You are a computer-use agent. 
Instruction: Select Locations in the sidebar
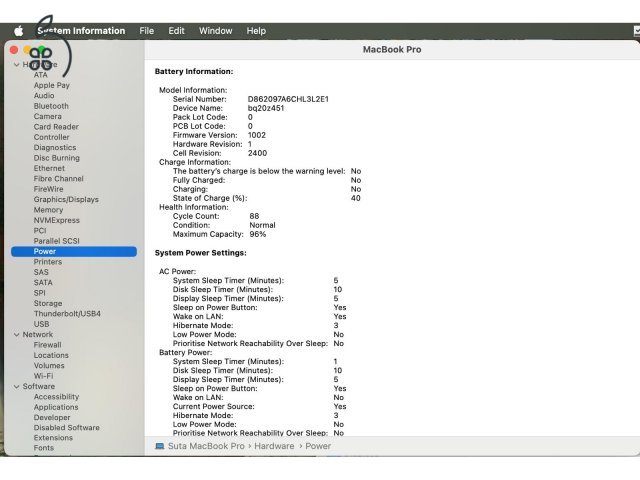point(51,356)
